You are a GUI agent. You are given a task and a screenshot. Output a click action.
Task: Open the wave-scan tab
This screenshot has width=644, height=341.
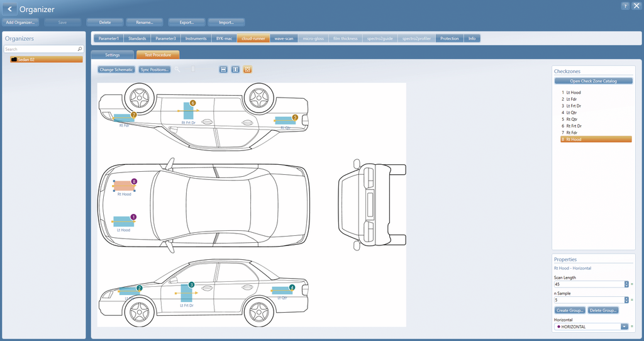point(284,38)
